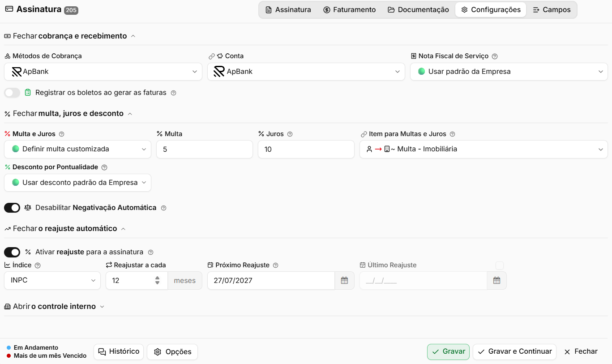Open the Opções button
This screenshot has height=364, width=612.
tap(172, 352)
